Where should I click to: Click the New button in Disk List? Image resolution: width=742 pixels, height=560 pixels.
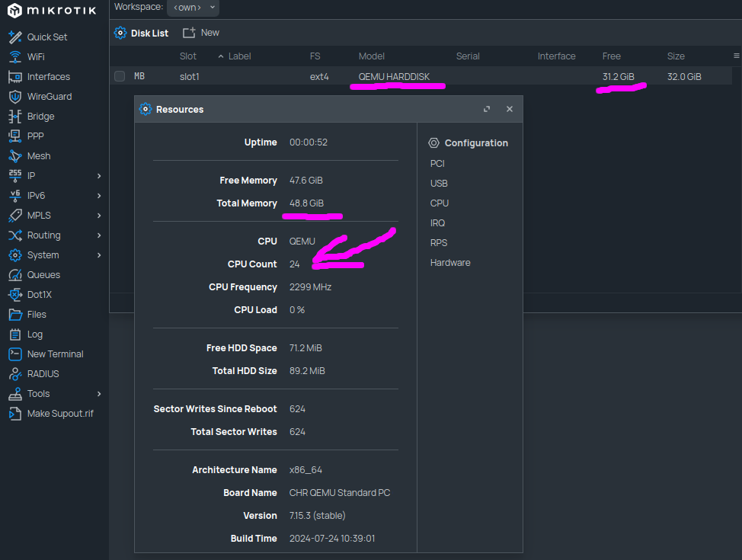[x=201, y=33]
